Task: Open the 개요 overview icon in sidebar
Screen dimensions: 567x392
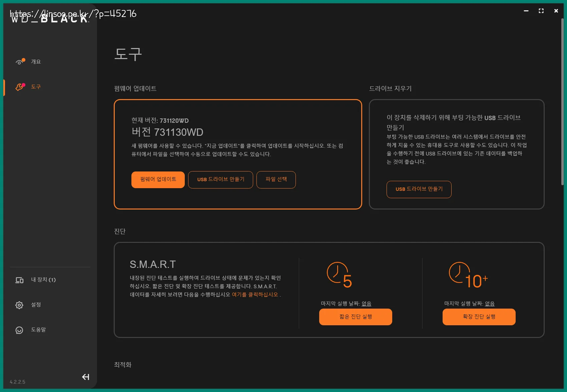Action: point(20,62)
